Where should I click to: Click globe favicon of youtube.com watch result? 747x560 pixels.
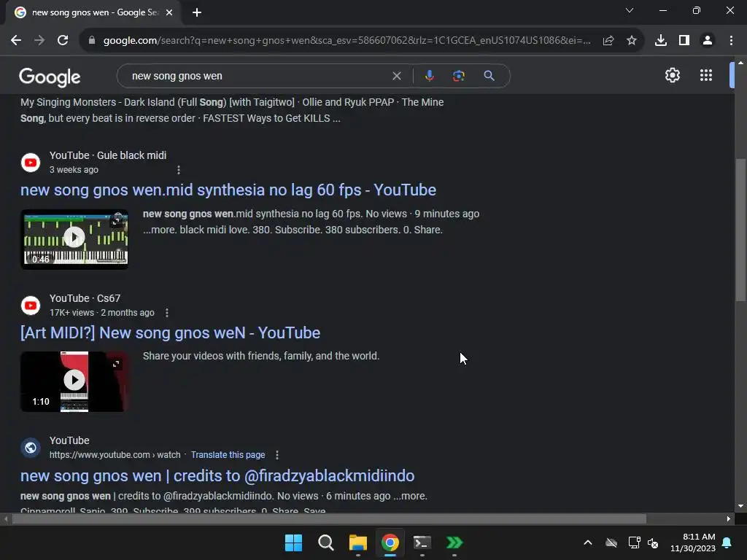click(x=31, y=448)
